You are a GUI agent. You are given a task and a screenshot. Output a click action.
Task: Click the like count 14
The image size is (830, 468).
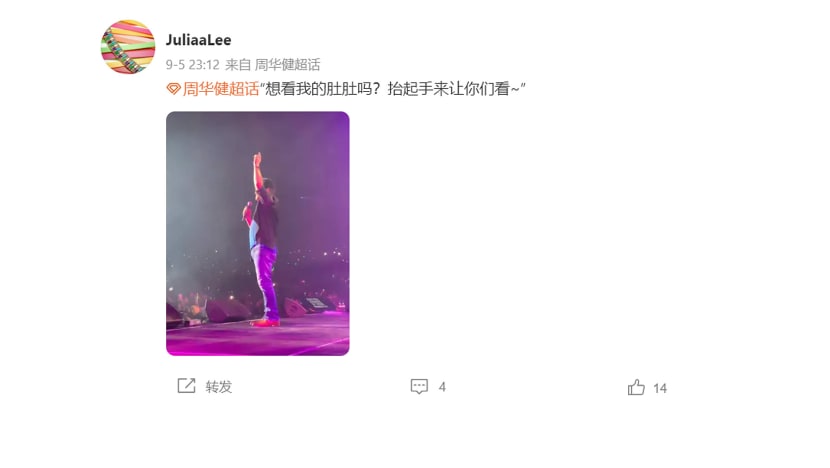coord(660,388)
